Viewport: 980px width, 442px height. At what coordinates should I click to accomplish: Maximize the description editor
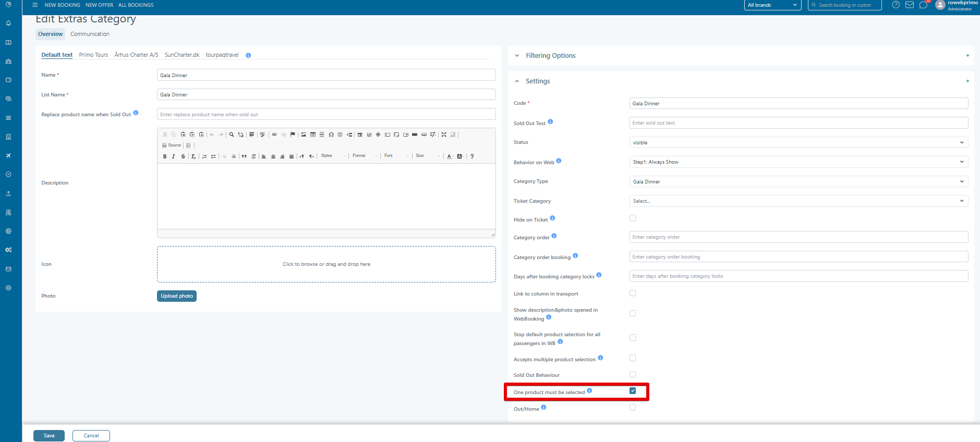pos(444,134)
